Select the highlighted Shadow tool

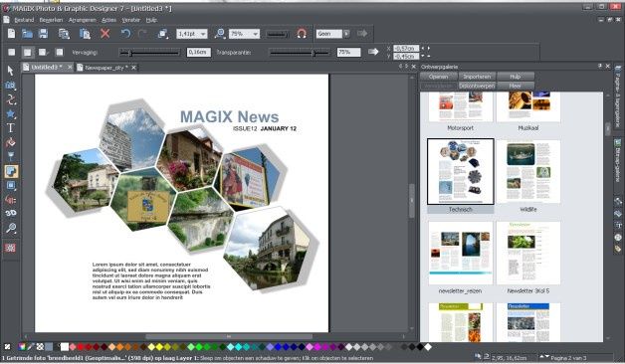11,171
